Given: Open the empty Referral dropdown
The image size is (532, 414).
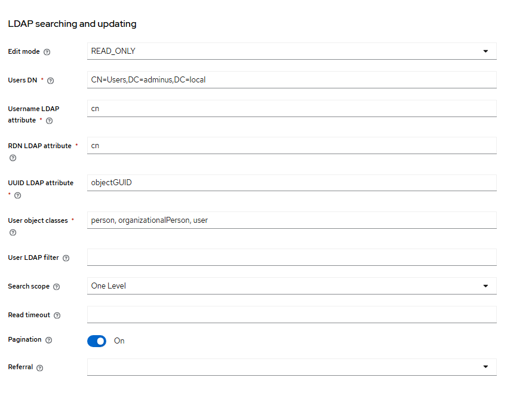Looking at the screenshot, I should click(x=291, y=367).
